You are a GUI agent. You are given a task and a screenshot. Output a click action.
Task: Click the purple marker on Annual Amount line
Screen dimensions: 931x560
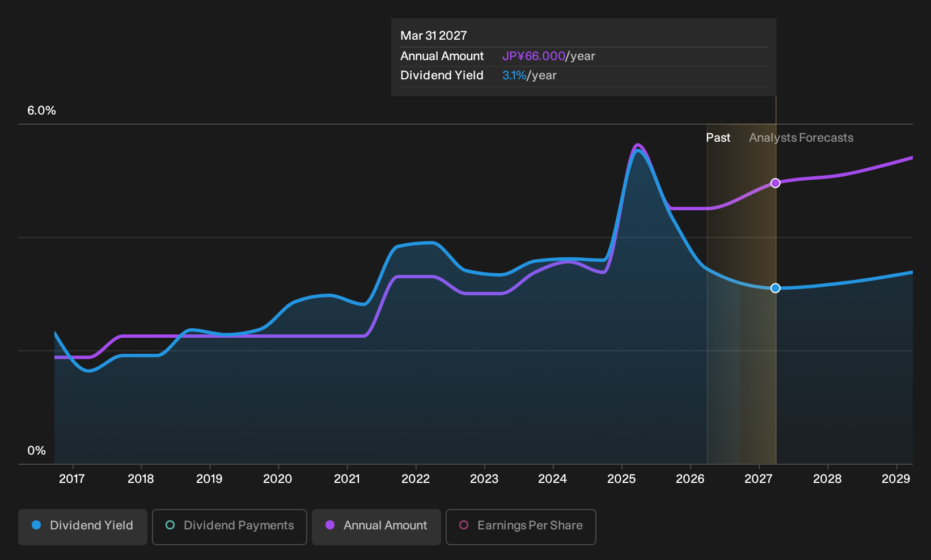pyautogui.click(x=776, y=183)
